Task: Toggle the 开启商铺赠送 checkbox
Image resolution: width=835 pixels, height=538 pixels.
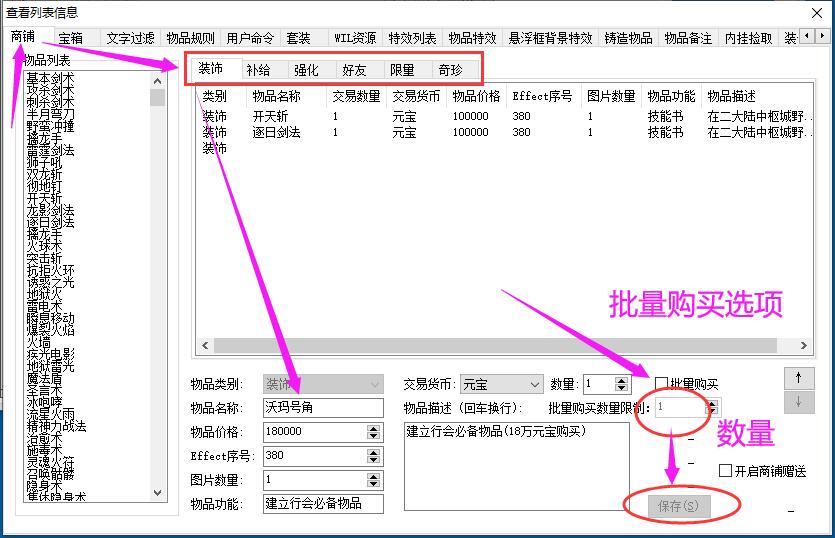Action: tap(725, 471)
